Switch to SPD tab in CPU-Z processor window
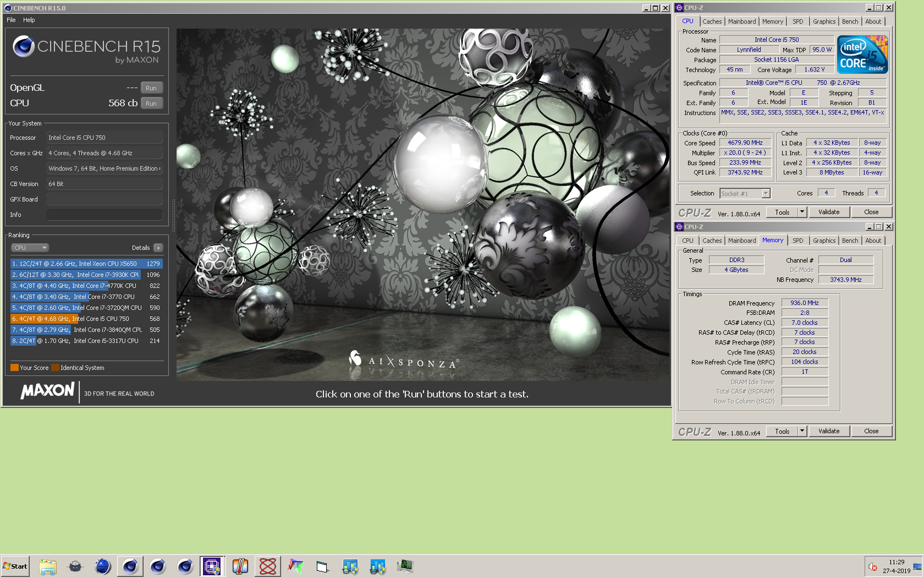Viewport: 924px width, 578px height. coord(798,21)
